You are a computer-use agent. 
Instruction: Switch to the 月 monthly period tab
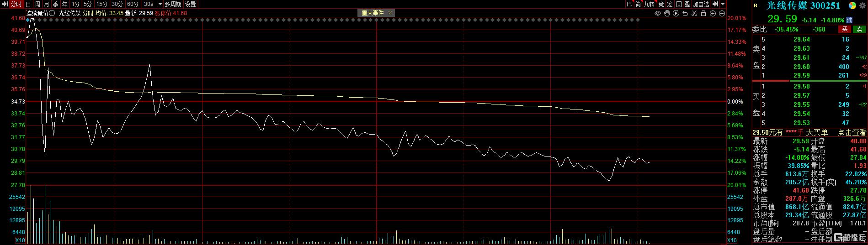coord(47,4)
